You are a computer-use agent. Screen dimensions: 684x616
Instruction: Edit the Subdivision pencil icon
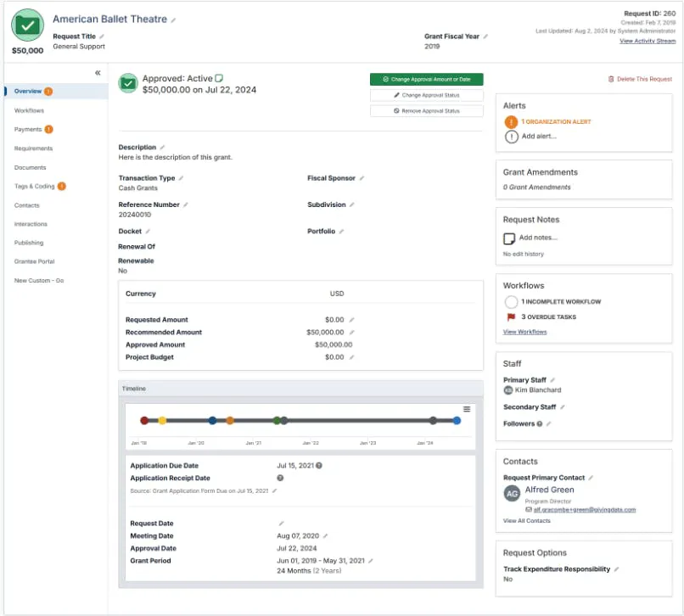click(x=351, y=204)
